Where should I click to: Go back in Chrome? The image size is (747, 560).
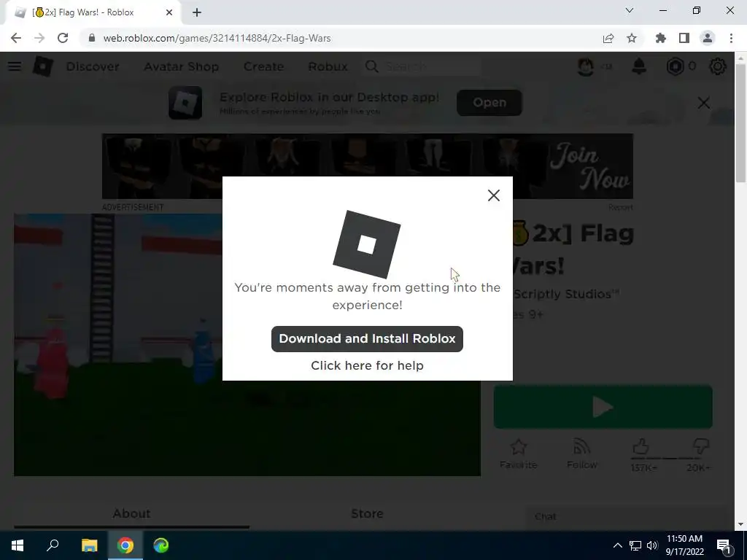16,38
